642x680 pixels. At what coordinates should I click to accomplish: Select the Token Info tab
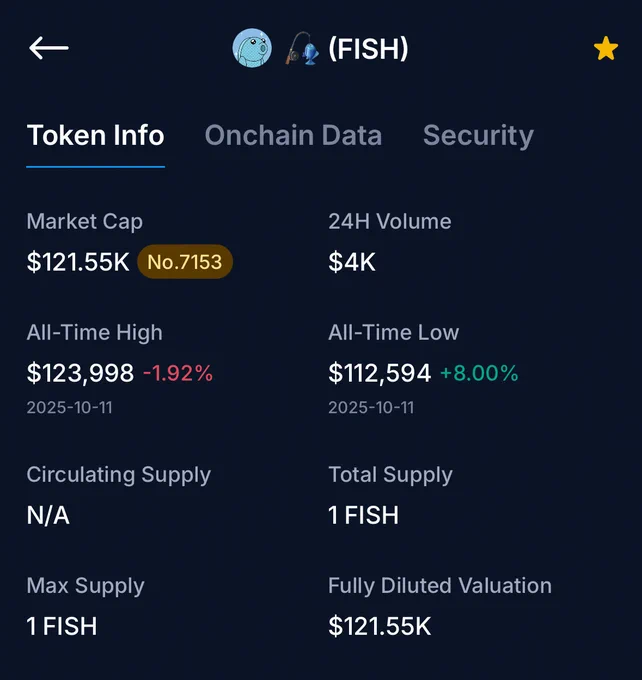coord(95,135)
